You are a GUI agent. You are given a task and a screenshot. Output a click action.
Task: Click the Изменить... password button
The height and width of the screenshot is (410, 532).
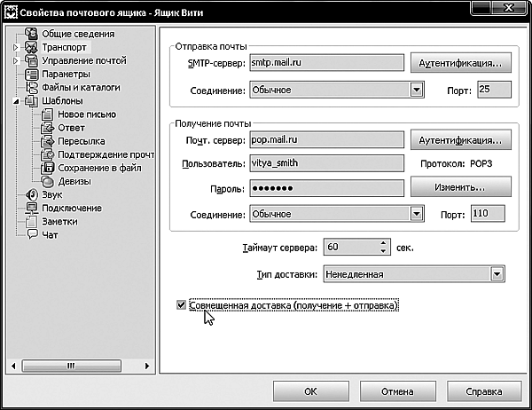[459, 188]
